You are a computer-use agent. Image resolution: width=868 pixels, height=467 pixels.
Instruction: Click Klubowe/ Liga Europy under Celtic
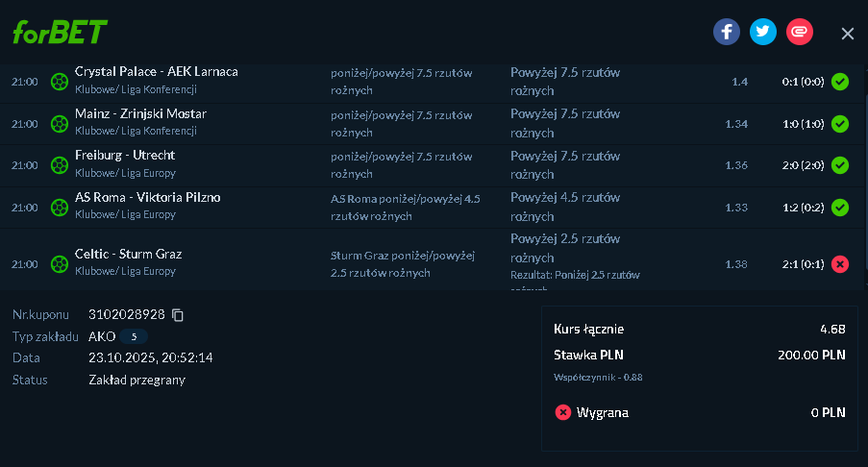pos(125,271)
